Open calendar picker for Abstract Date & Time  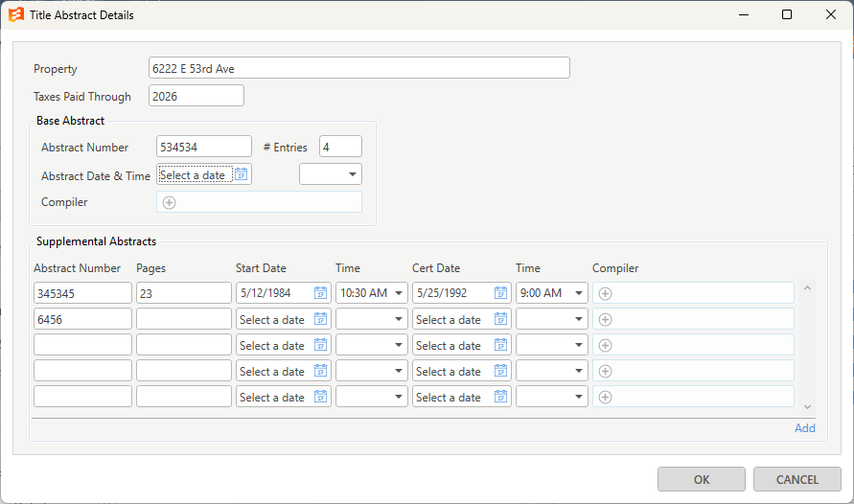point(242,174)
